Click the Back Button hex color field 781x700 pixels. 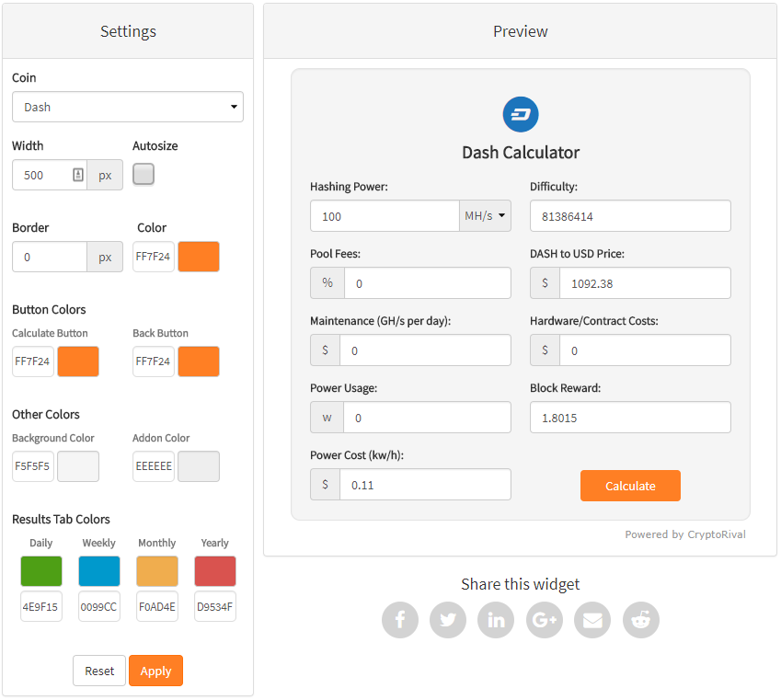154,361
